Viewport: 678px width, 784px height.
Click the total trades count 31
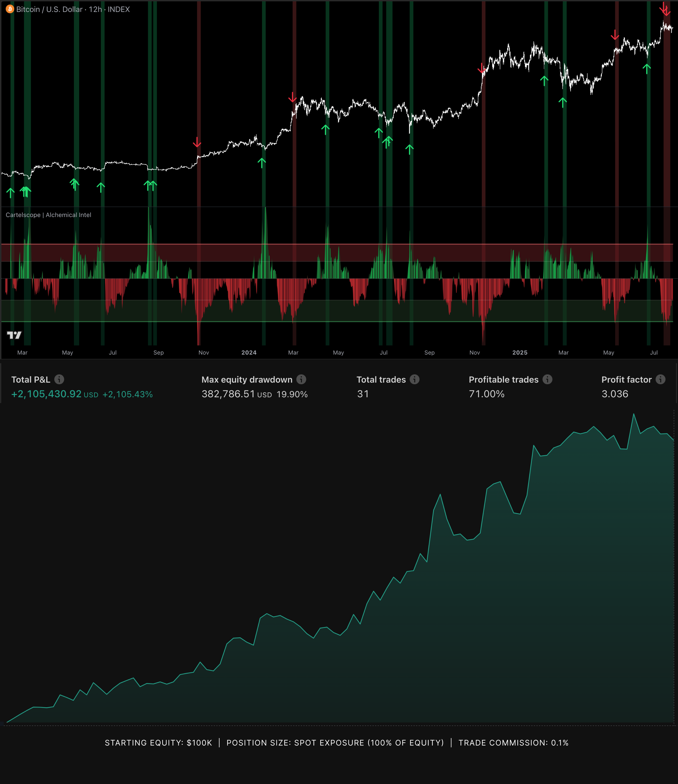pos(363,394)
